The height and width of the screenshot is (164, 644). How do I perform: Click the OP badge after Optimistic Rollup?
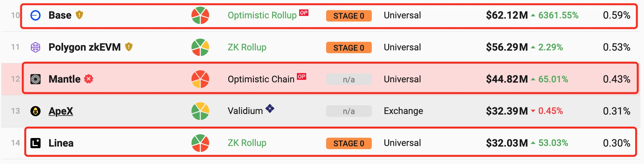click(304, 13)
